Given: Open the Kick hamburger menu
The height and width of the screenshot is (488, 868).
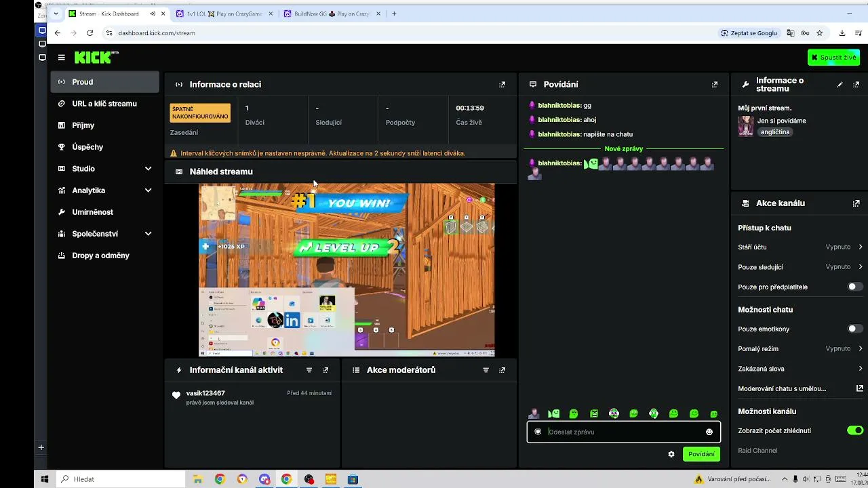Looking at the screenshot, I should click(61, 58).
